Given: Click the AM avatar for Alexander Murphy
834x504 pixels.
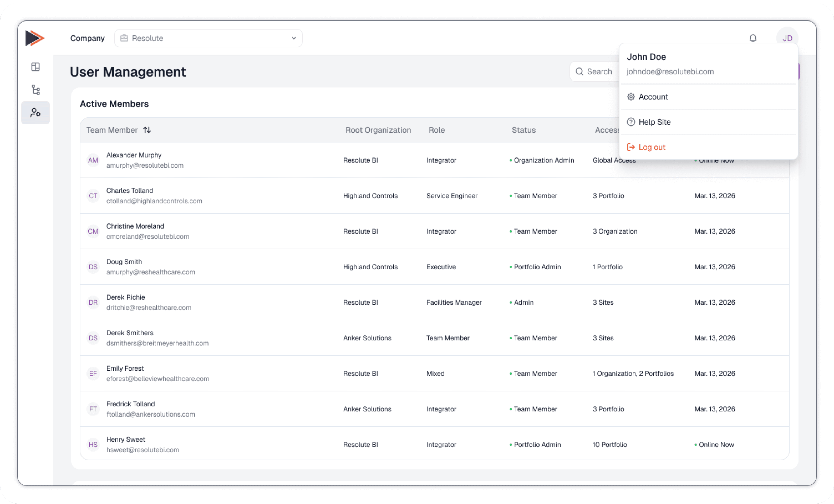Looking at the screenshot, I should click(93, 161).
